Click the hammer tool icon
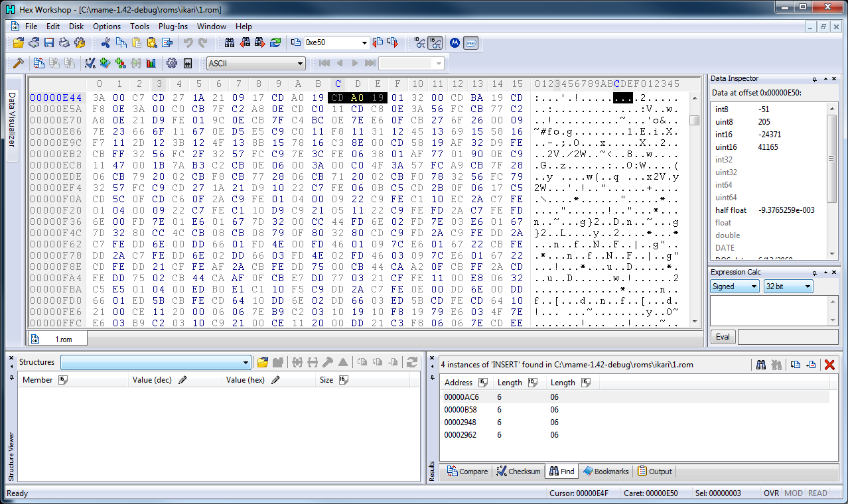 [x=19, y=63]
